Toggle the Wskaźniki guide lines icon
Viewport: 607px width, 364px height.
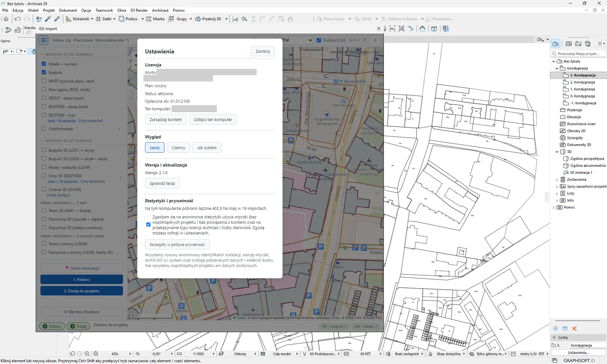[68, 19]
